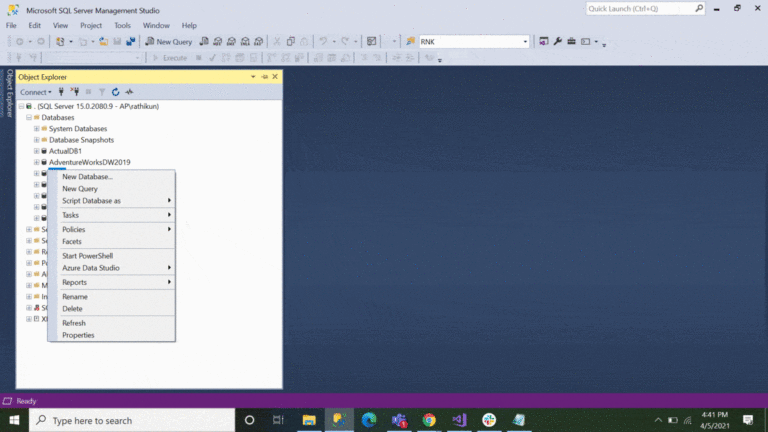Collapse the Databases folder node
Screen dimensions: 768x432
tap(29, 117)
